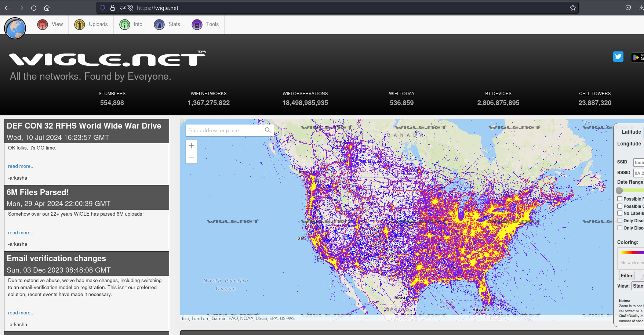Viewport: 644px width, 335px height.
Task: Open the Google Play badge
Action: pos(638,57)
